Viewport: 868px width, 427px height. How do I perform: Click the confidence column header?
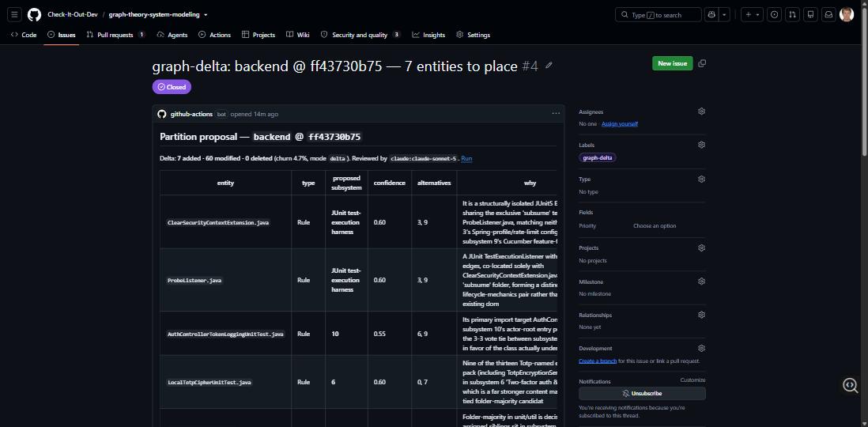[x=389, y=183]
